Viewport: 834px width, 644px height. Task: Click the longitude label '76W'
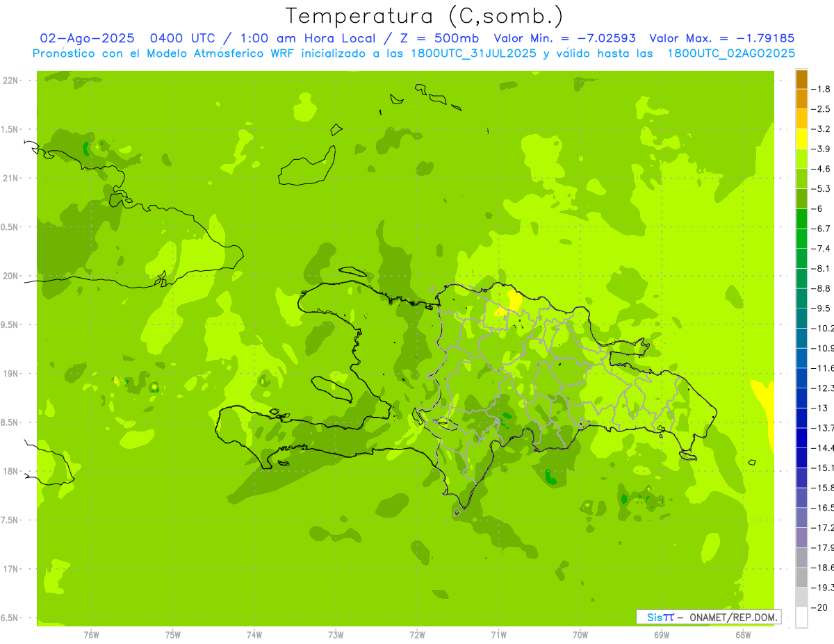[x=91, y=634]
